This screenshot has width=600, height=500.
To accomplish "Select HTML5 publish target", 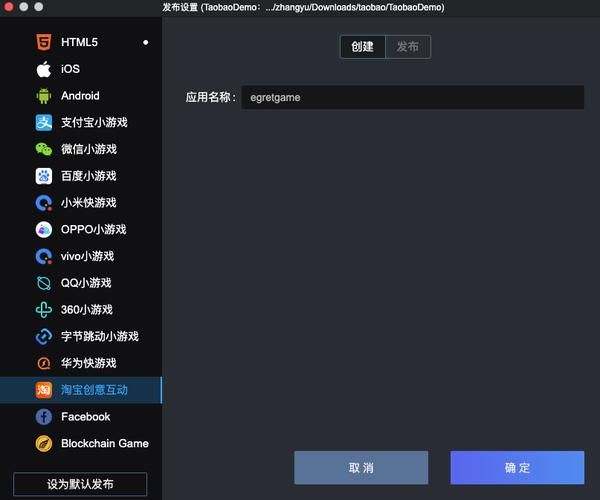I will (79, 42).
